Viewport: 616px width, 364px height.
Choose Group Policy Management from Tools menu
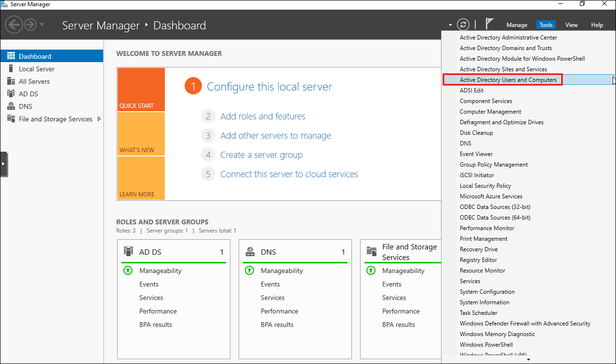[494, 165]
